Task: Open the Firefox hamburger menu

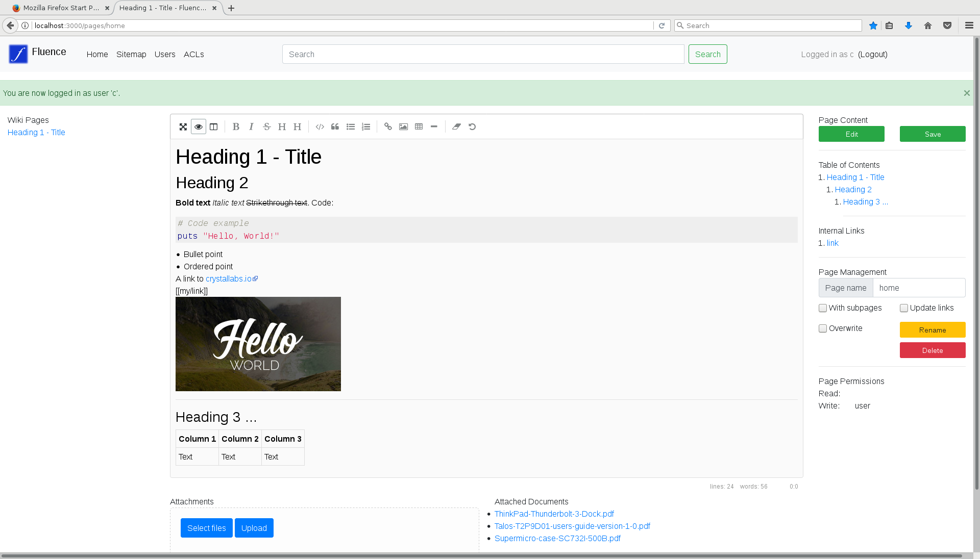Action: pyautogui.click(x=969, y=26)
